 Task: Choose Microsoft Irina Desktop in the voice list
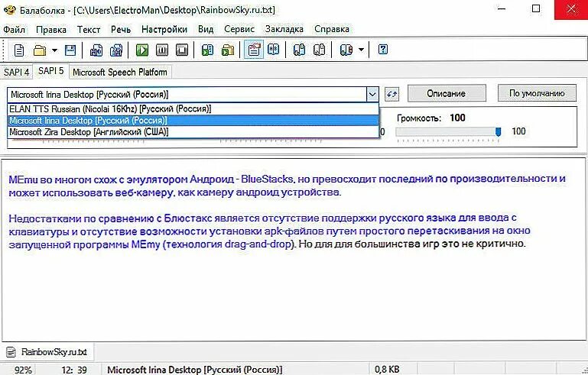(x=193, y=120)
